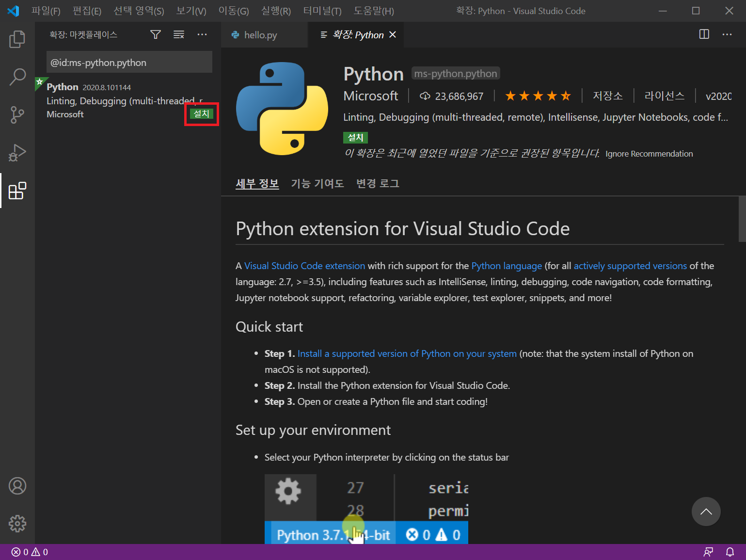746x560 pixels.
Task: Switch to the 변경 로그 tab
Action: point(378,183)
